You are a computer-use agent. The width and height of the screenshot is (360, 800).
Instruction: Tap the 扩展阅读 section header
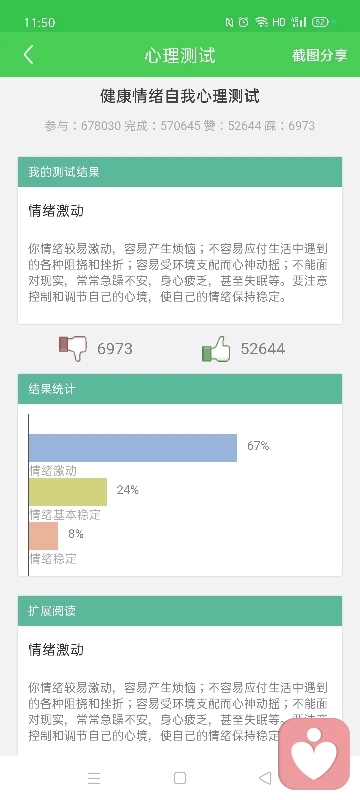180,611
